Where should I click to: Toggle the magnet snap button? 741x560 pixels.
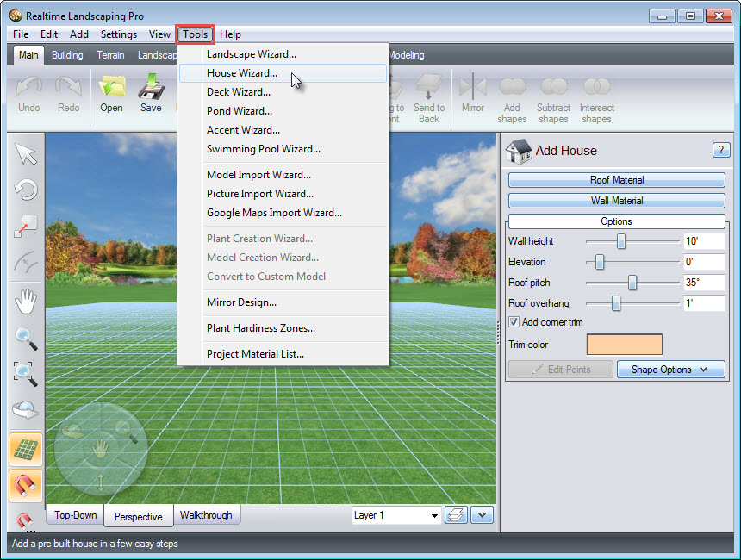click(26, 486)
